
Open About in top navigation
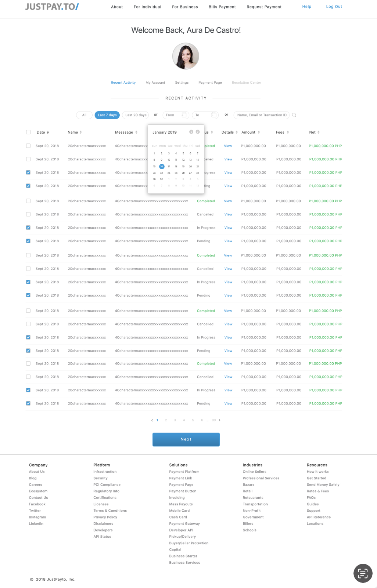[x=117, y=7]
